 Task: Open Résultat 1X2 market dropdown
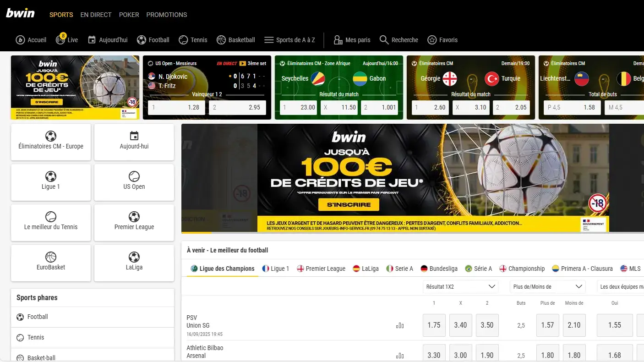[x=460, y=287]
